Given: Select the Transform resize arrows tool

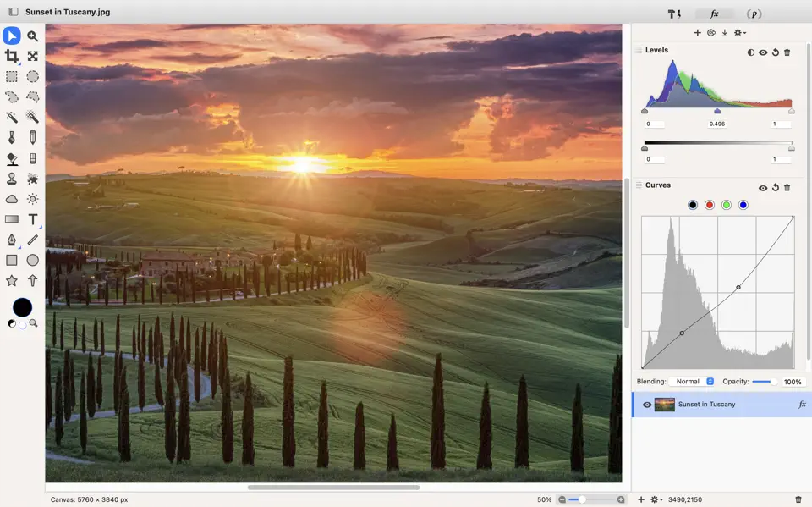Looking at the screenshot, I should point(33,56).
